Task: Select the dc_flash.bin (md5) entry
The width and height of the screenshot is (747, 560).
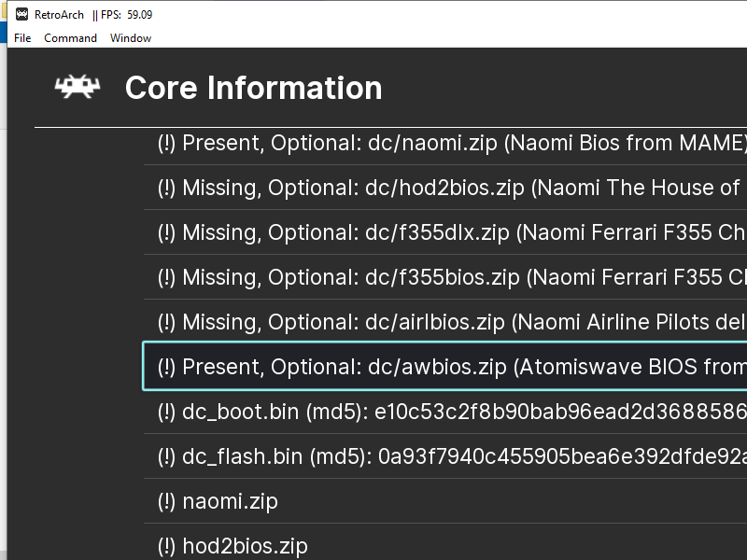Action: (445, 456)
